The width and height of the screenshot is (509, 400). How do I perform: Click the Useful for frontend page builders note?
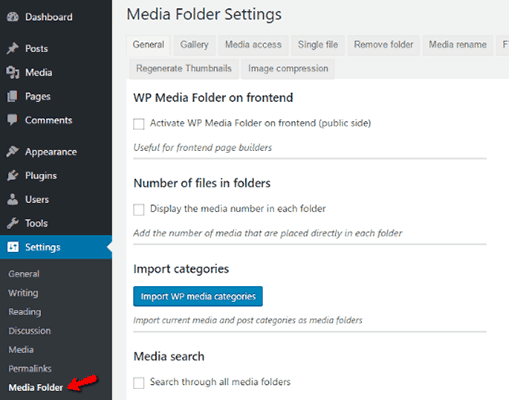tap(203, 148)
